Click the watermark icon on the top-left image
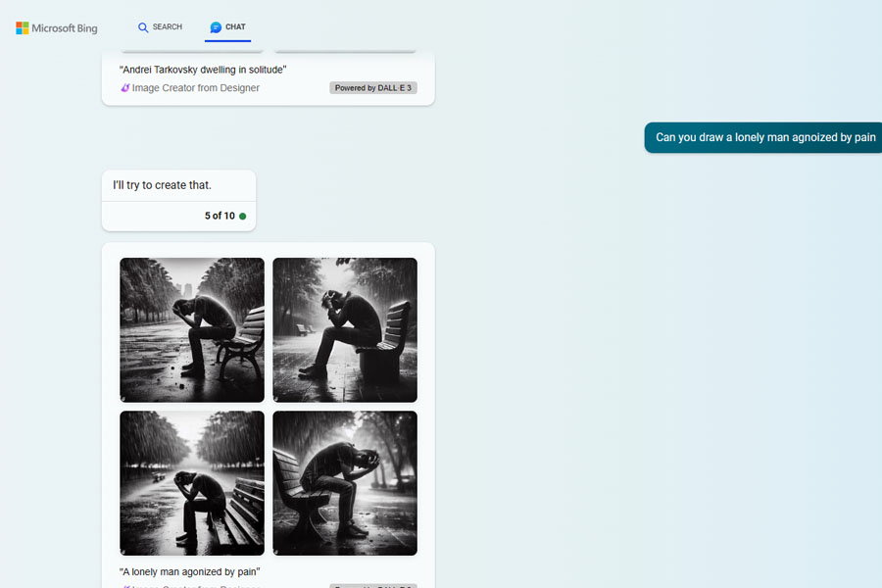882x588 pixels. (123, 399)
